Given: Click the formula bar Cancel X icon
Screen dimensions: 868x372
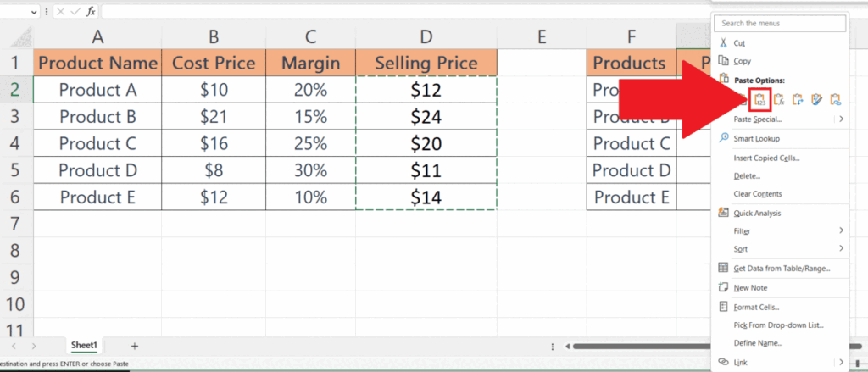Looking at the screenshot, I should 62,12.
